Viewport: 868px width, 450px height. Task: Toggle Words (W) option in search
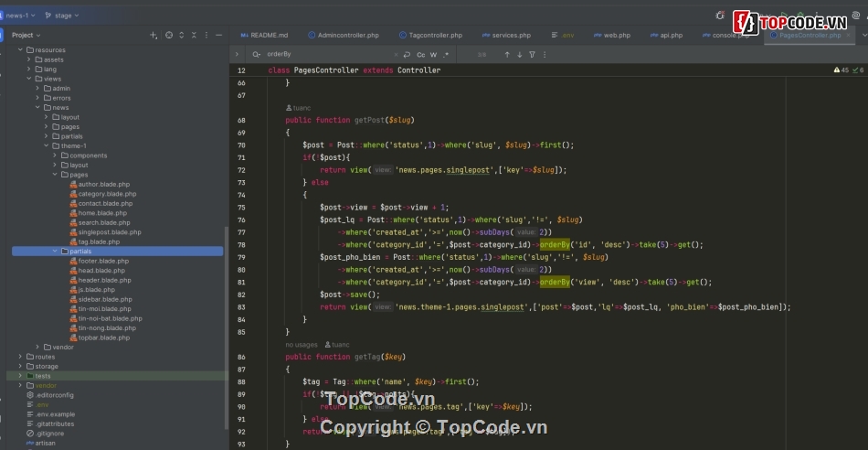point(433,54)
